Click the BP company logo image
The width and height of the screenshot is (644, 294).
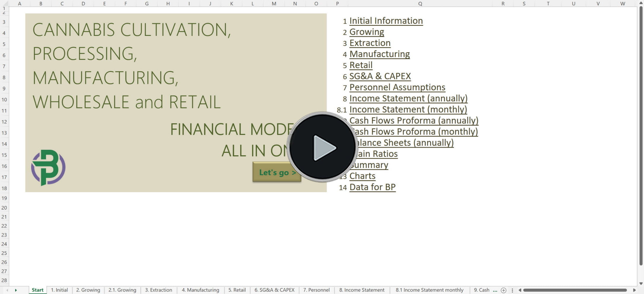(x=48, y=167)
